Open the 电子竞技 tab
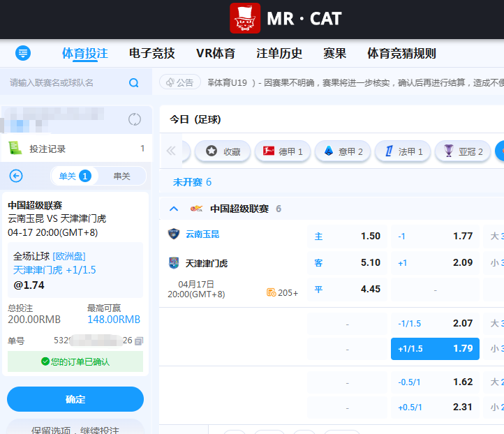The image size is (504, 434). [151, 53]
